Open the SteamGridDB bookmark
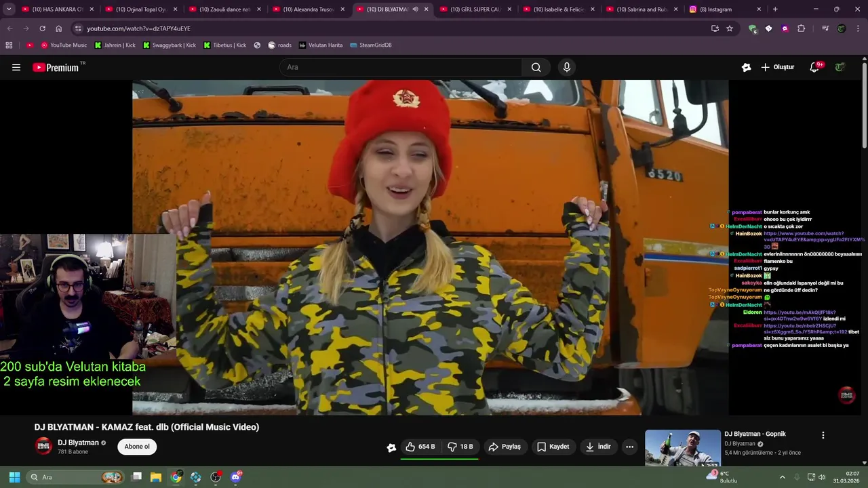This screenshot has height=488, width=868. (371, 45)
